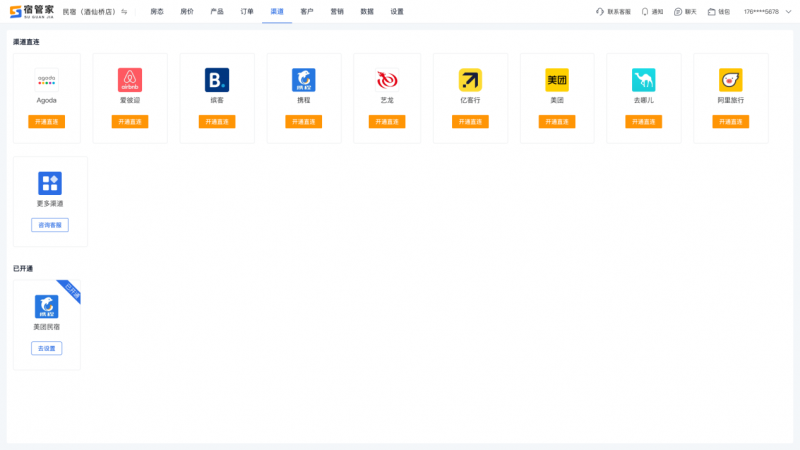The image size is (800, 450).
Task: Click the 民宿（酒仙桥店） store name
Action: pyautogui.click(x=89, y=12)
